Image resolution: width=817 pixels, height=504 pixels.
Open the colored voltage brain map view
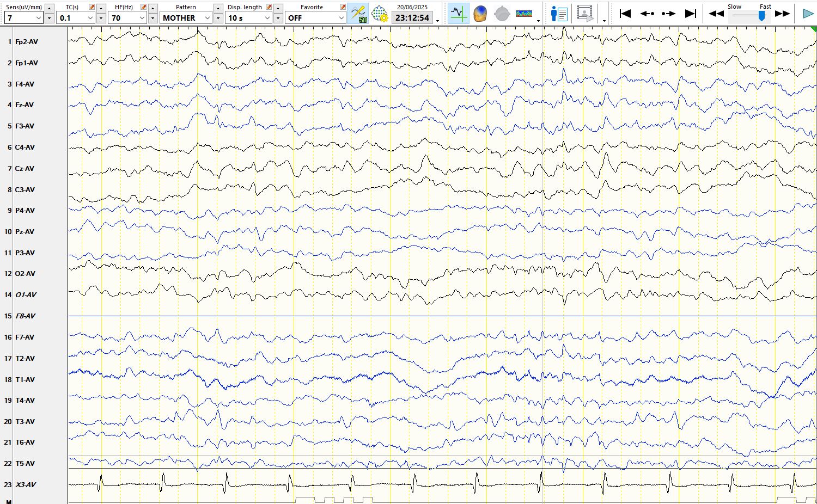point(480,14)
